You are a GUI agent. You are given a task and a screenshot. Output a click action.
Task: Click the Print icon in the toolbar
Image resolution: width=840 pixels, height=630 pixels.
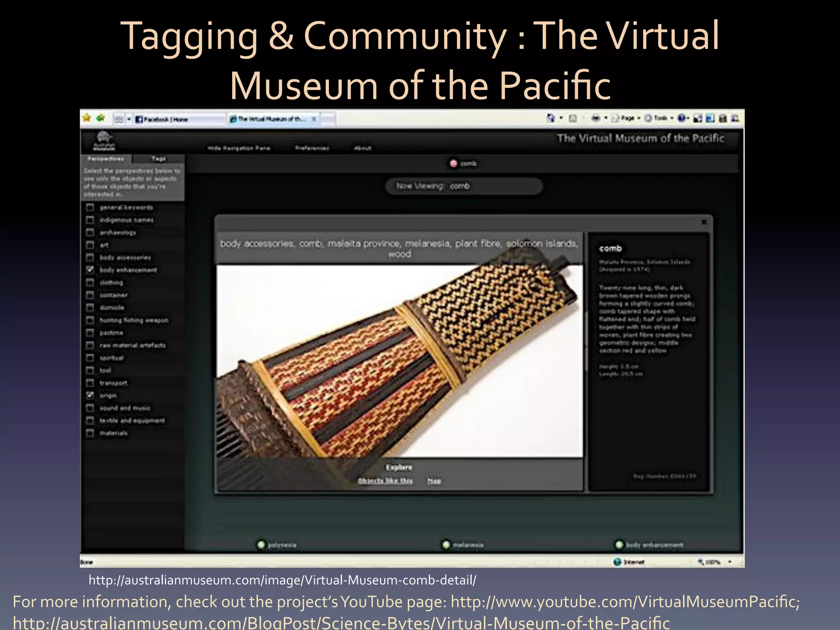[x=596, y=118]
